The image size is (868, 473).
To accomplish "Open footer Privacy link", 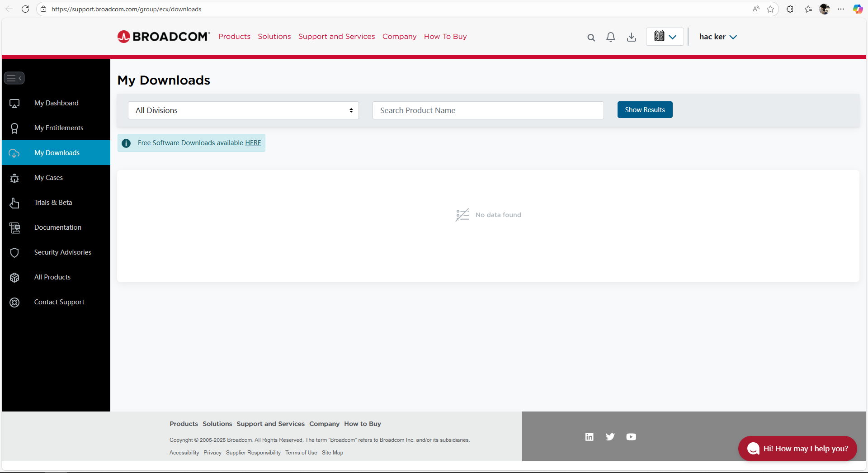I will coord(212,453).
